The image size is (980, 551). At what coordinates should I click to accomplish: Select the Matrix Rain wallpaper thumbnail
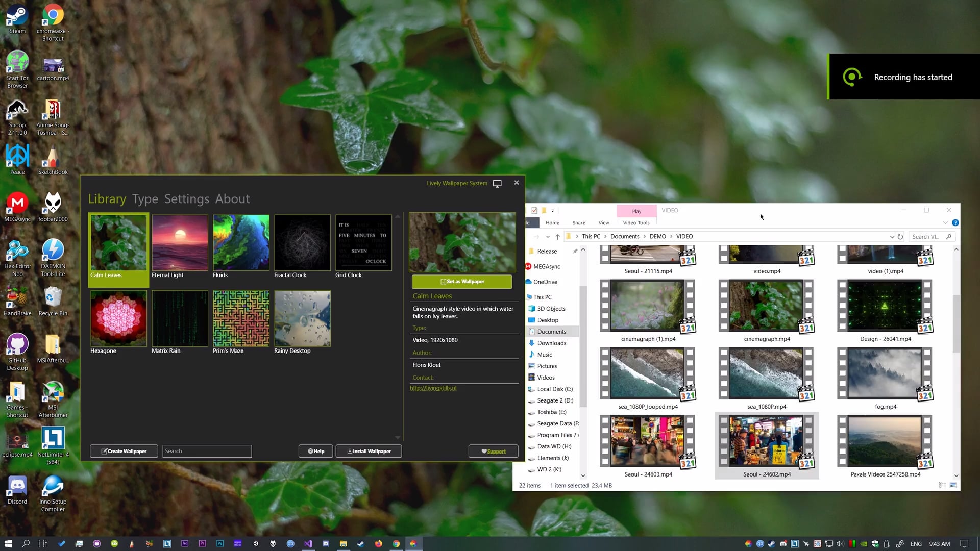click(x=180, y=318)
